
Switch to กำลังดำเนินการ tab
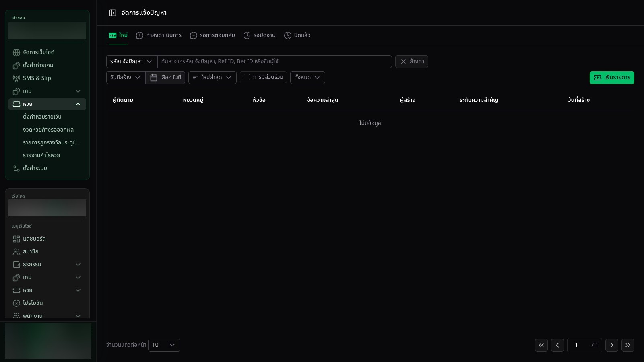159,35
